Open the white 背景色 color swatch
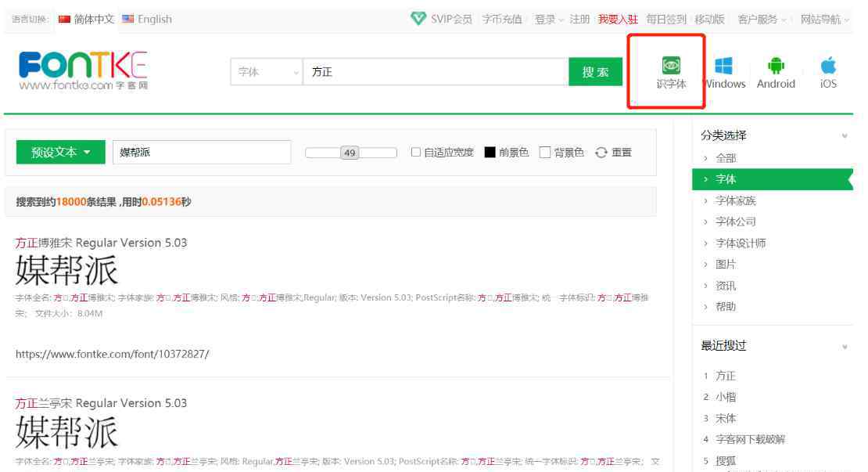This screenshot has width=868, height=472. [x=545, y=152]
